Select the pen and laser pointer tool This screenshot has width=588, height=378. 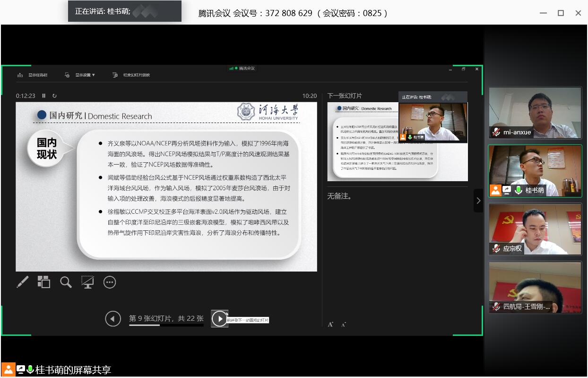(22, 282)
